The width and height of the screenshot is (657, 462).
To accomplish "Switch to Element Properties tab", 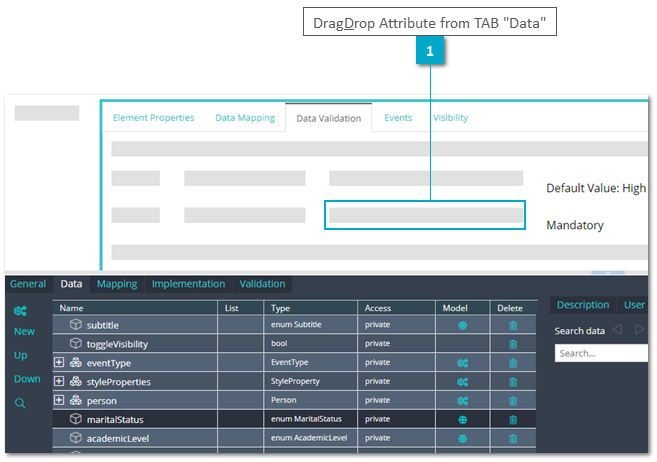I will coord(153,118).
